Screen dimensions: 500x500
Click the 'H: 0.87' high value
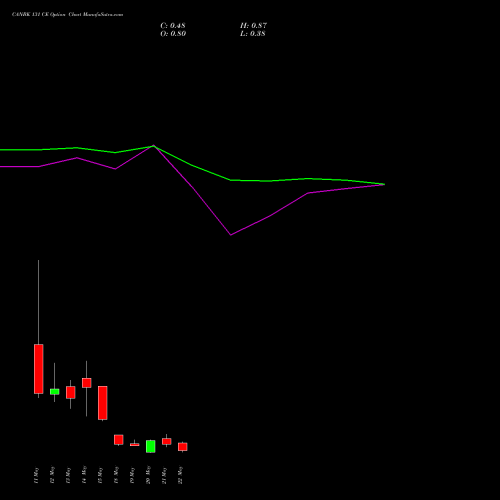253,26
